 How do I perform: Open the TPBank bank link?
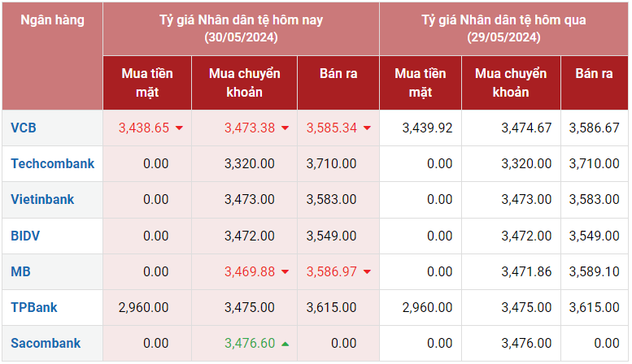point(33,307)
